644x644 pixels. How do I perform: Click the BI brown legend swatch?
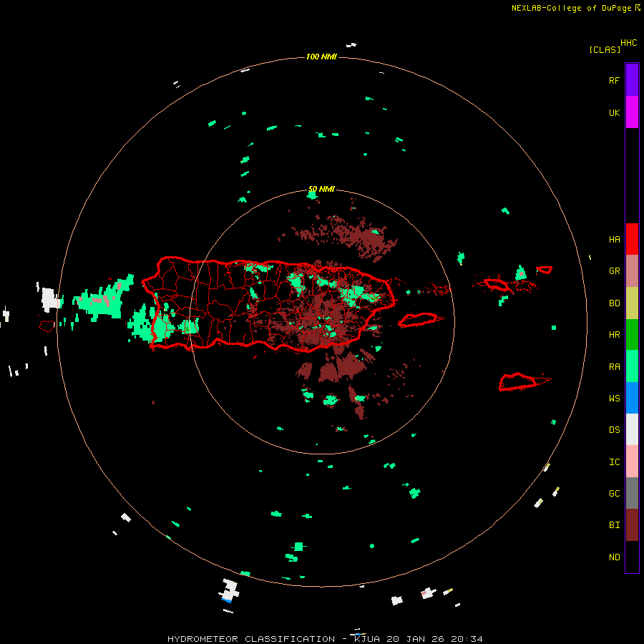pyautogui.click(x=632, y=525)
